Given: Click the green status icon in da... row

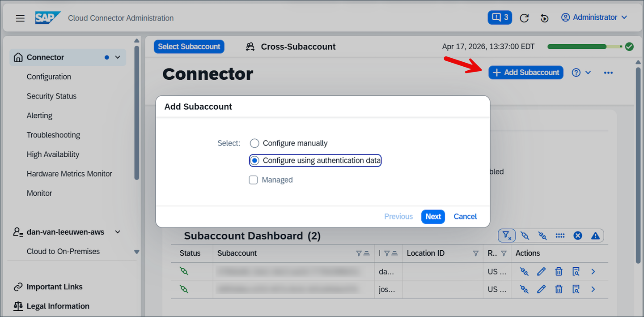Looking at the screenshot, I should coord(184,271).
